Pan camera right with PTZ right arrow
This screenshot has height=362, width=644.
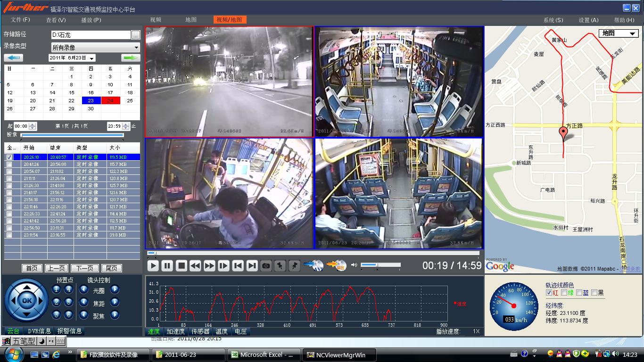point(41,300)
